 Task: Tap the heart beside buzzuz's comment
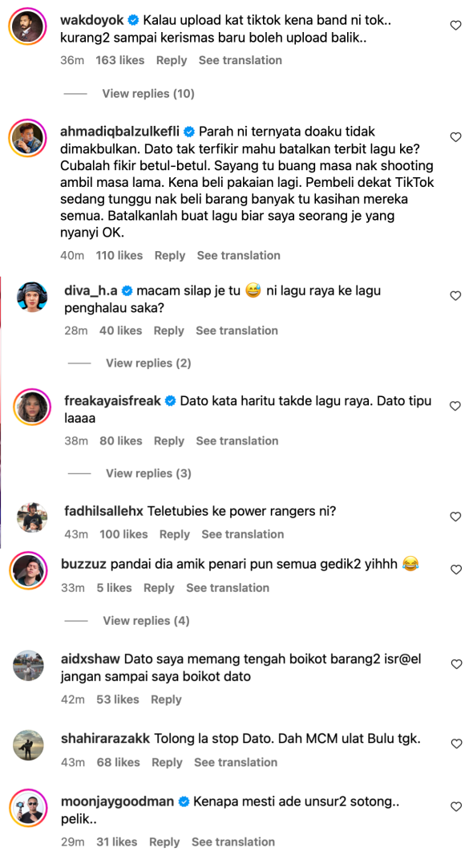point(455,570)
